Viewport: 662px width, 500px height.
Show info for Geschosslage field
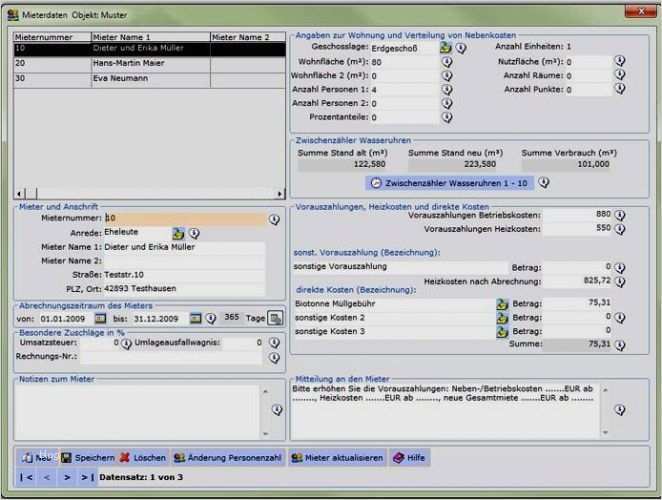pyautogui.click(x=461, y=48)
